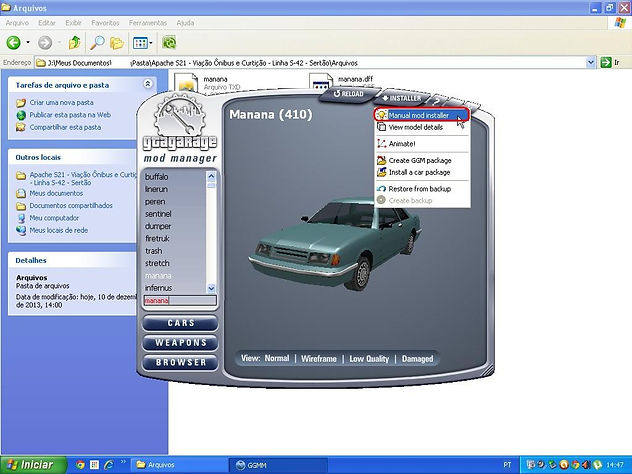Click the Iniciar start button
The height and width of the screenshot is (474, 632).
click(x=32, y=465)
